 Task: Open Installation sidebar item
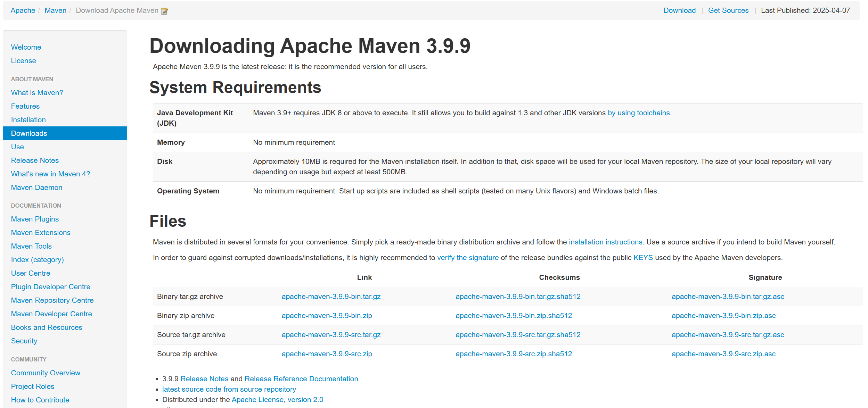click(28, 120)
